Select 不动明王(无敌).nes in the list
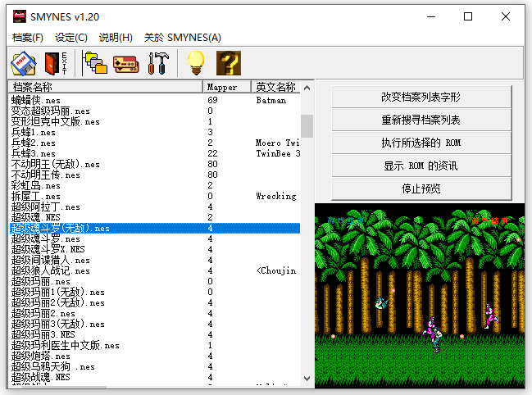 (x=55, y=164)
